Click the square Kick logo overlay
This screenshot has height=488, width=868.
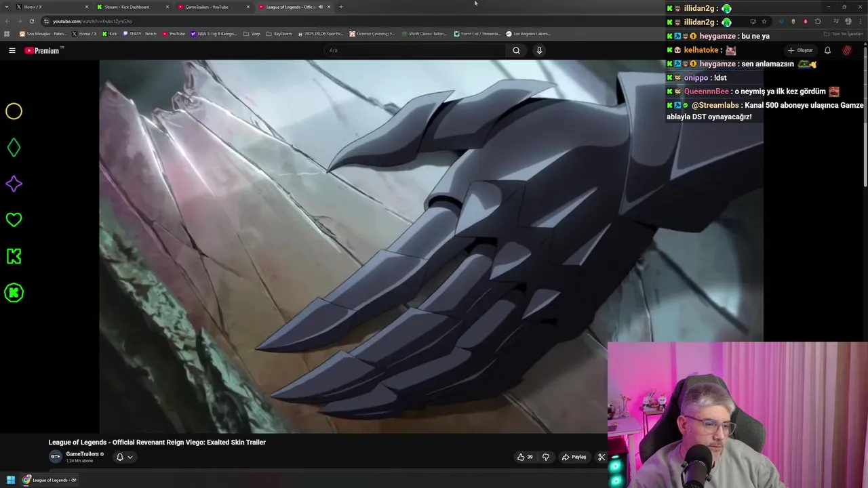(14, 256)
